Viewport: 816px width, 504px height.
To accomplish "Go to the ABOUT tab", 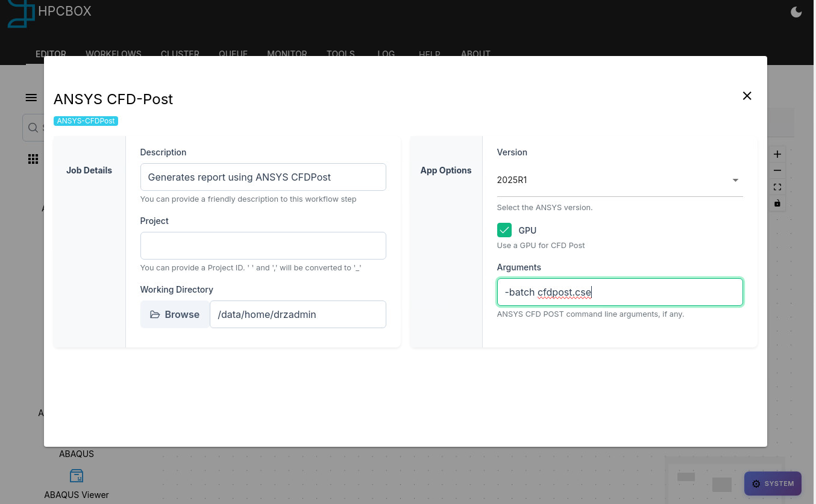I will pyautogui.click(x=475, y=54).
